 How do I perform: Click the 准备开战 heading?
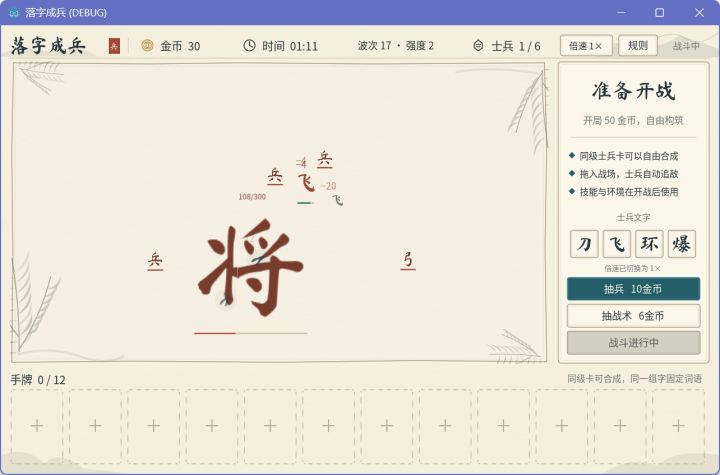633,90
